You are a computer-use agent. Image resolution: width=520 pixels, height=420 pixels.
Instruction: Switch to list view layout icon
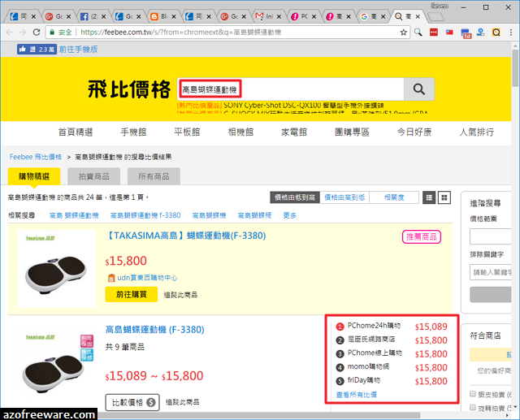pyautogui.click(x=429, y=198)
